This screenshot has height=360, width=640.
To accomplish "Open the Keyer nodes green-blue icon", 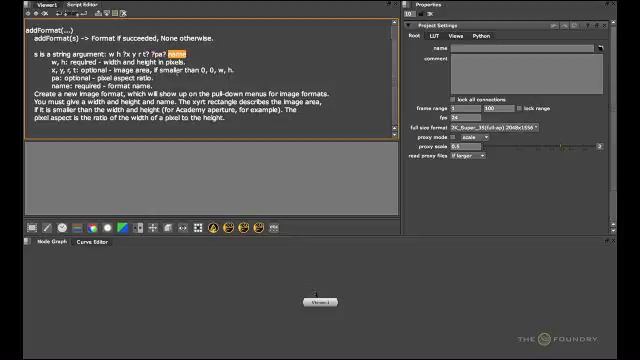I will tap(122, 228).
